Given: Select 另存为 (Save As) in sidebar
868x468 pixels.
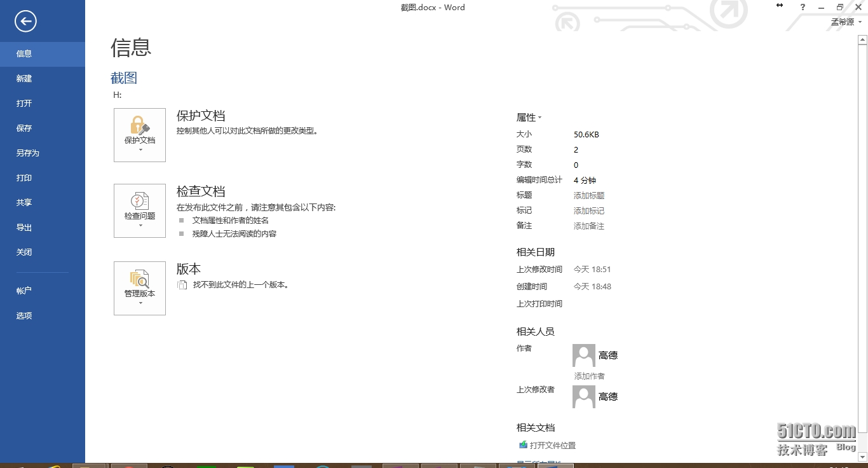Looking at the screenshot, I should (28, 153).
